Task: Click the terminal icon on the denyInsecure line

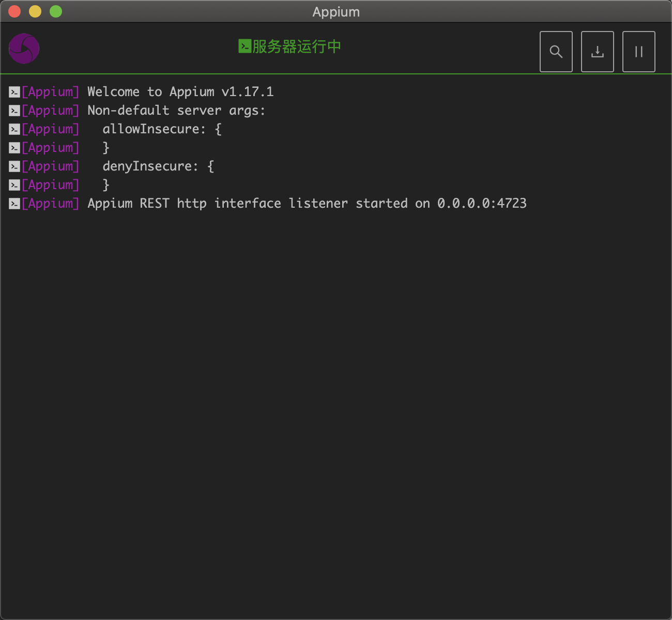Action: (14, 166)
